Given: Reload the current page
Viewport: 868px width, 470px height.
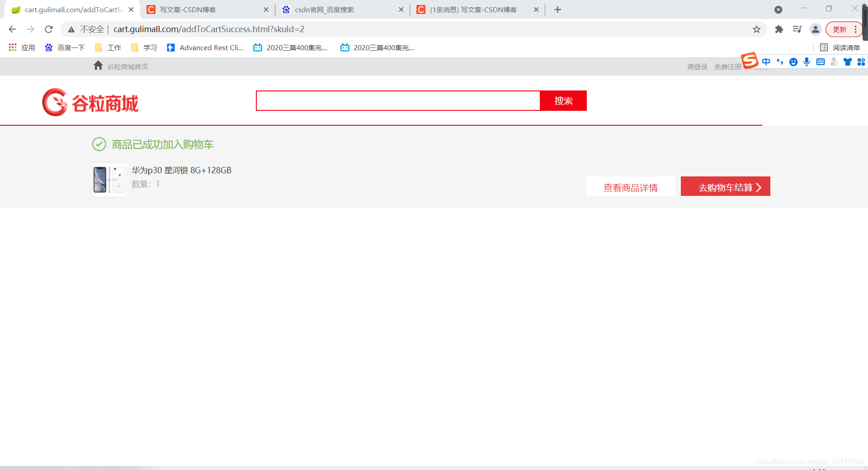Looking at the screenshot, I should [49, 29].
